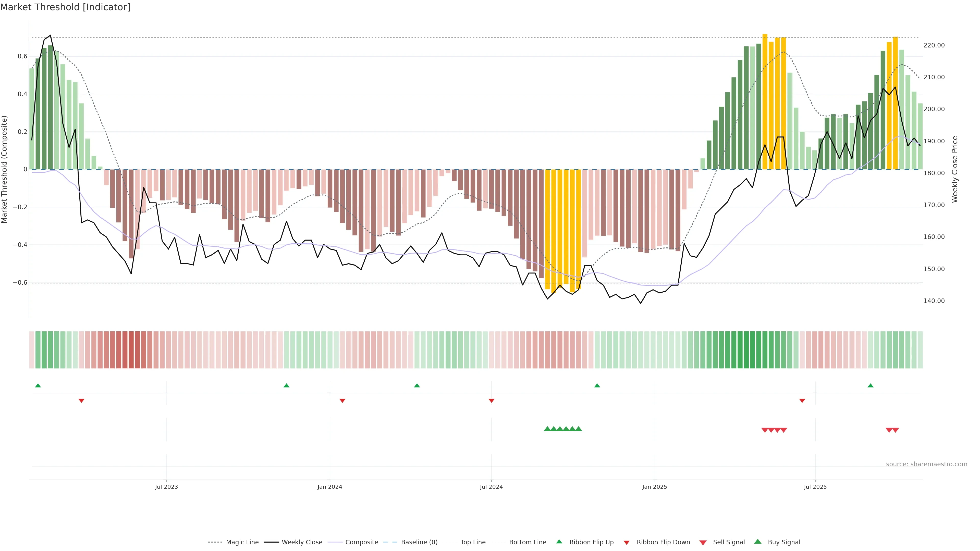Click the Market Threshold [Indicator] chart title
Screen dimensions: 980x551
pos(65,7)
